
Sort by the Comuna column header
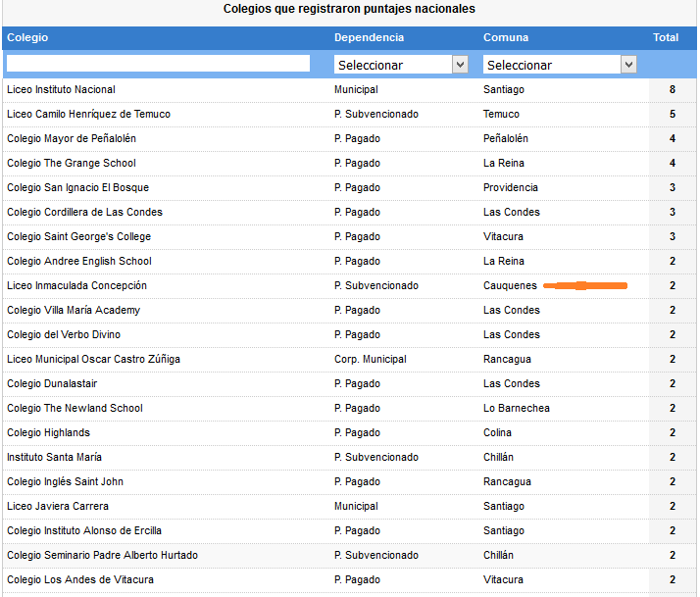tap(505, 37)
